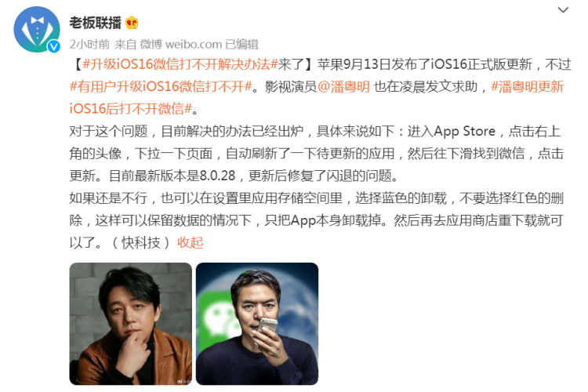
Task: Click the green WeChat logo in second photo
Action: click(216, 317)
